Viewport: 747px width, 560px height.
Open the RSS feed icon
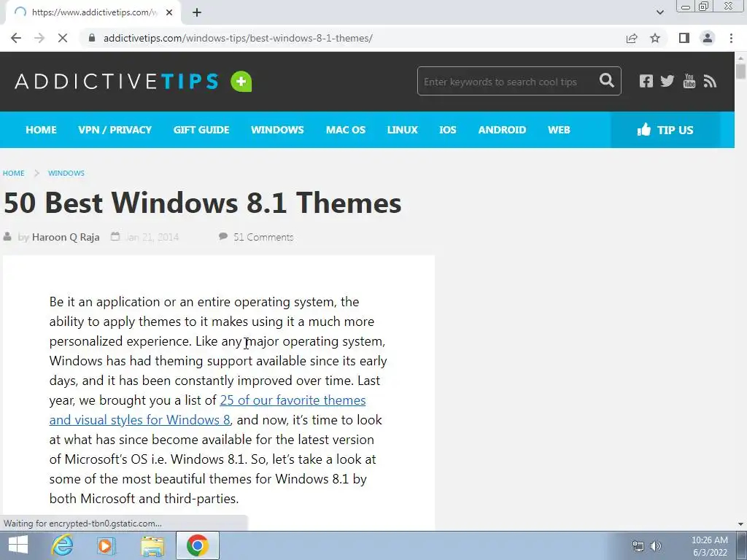(x=710, y=82)
